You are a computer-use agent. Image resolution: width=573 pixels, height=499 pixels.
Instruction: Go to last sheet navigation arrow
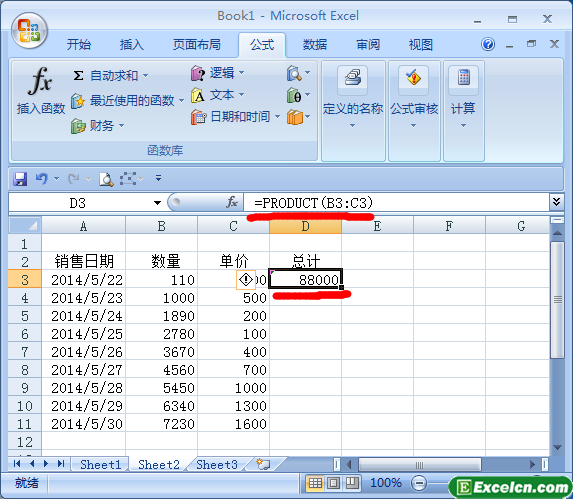(x=61, y=464)
